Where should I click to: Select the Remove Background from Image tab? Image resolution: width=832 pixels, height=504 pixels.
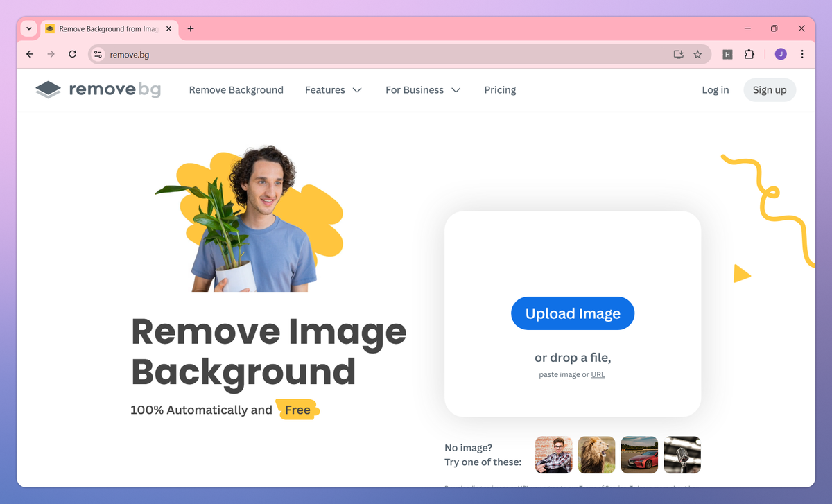click(108, 29)
